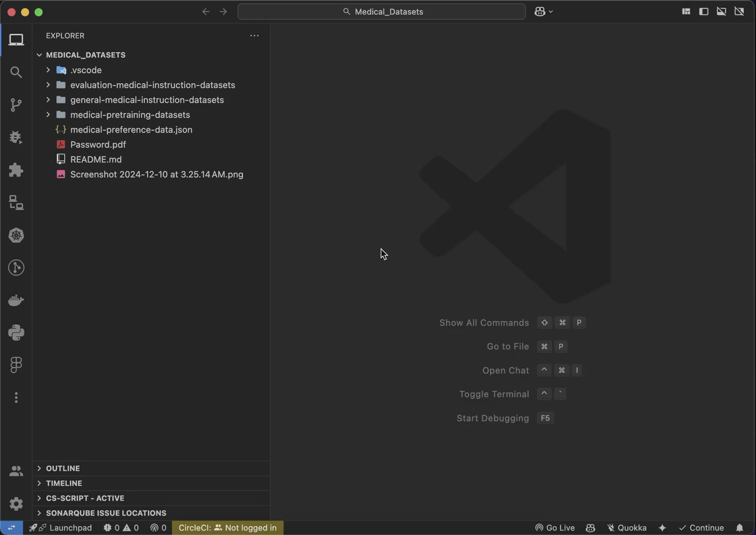Open the Figma icon in activity bar
This screenshot has height=535, width=756.
coord(16,365)
